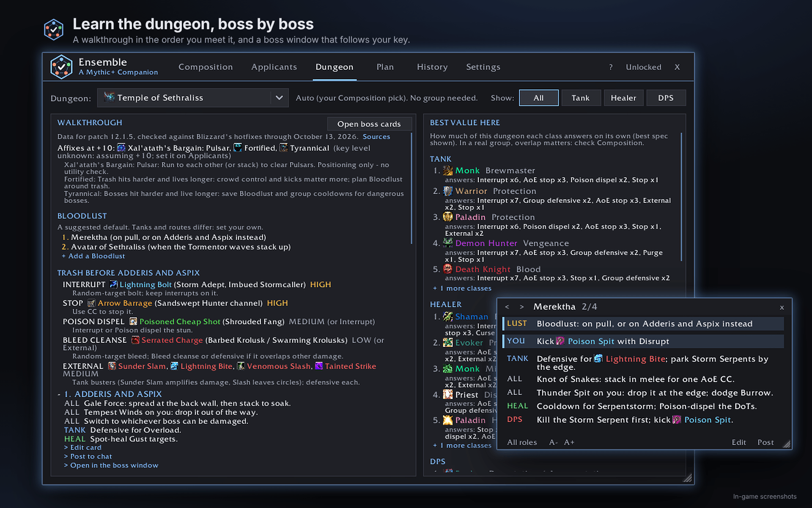Image resolution: width=812 pixels, height=508 pixels.
Task: Click the Open boss cards button
Action: (x=369, y=124)
